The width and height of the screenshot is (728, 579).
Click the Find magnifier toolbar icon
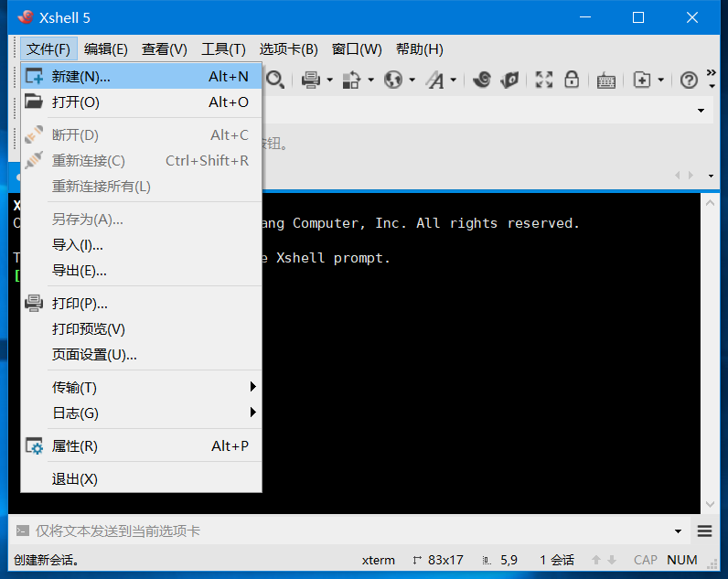(x=275, y=80)
